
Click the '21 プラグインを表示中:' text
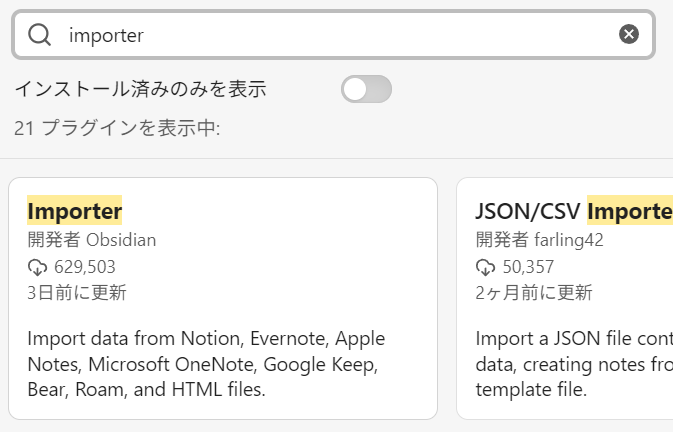(117, 128)
